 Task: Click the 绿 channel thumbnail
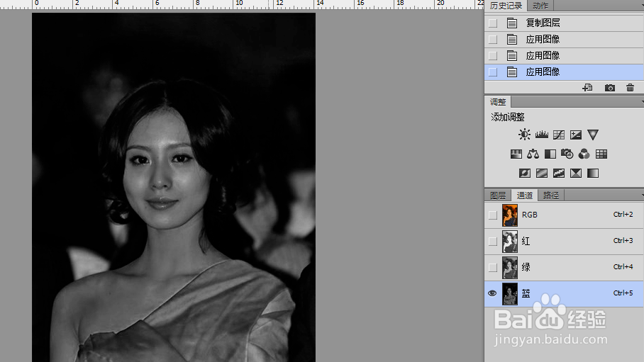pyautogui.click(x=510, y=268)
